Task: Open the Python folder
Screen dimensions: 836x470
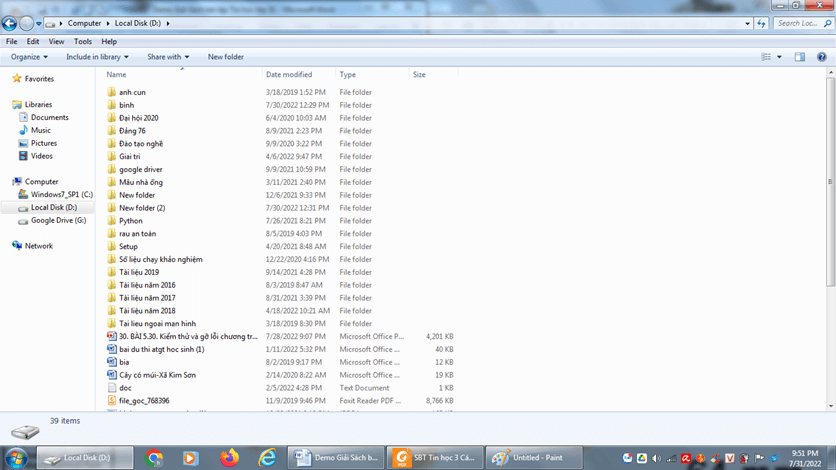Action: [130, 221]
